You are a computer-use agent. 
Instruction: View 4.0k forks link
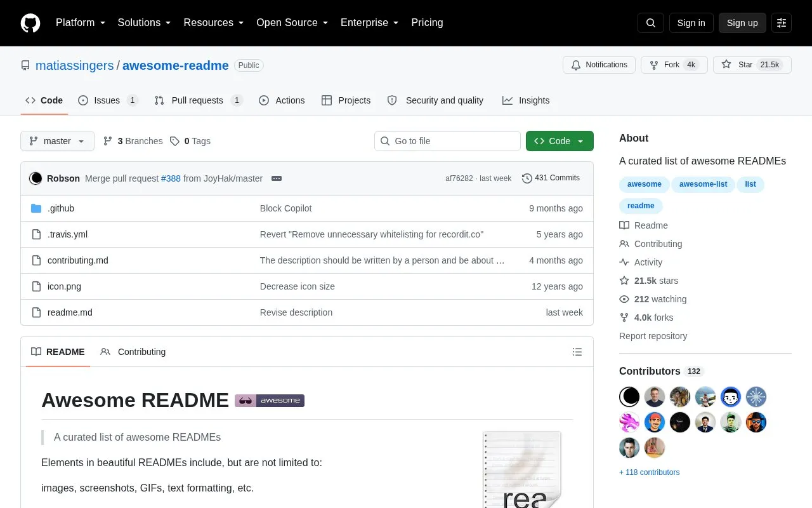coord(646,317)
